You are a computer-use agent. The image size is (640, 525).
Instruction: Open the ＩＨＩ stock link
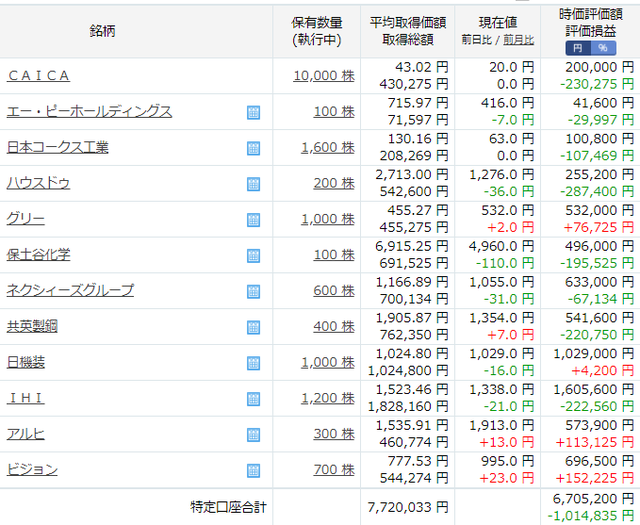pos(26,398)
